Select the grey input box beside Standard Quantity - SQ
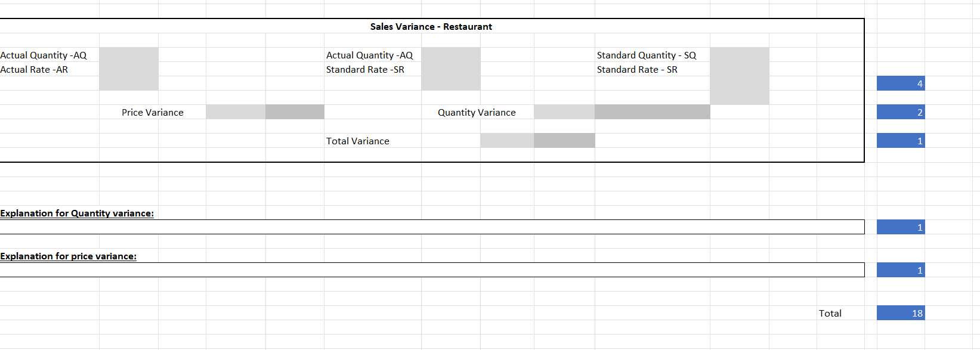 [740, 76]
